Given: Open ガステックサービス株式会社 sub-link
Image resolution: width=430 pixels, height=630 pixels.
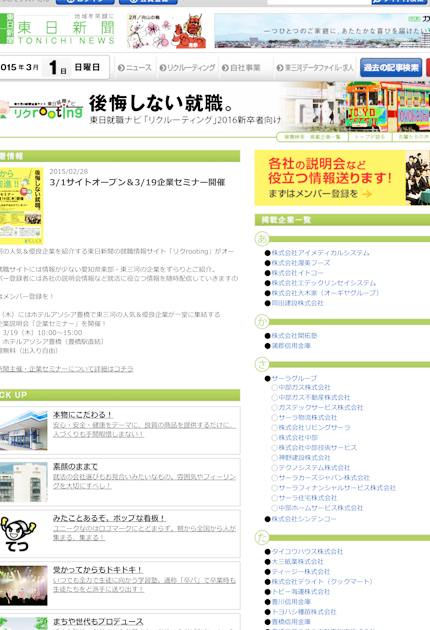Looking at the screenshot, I should coord(321,407).
